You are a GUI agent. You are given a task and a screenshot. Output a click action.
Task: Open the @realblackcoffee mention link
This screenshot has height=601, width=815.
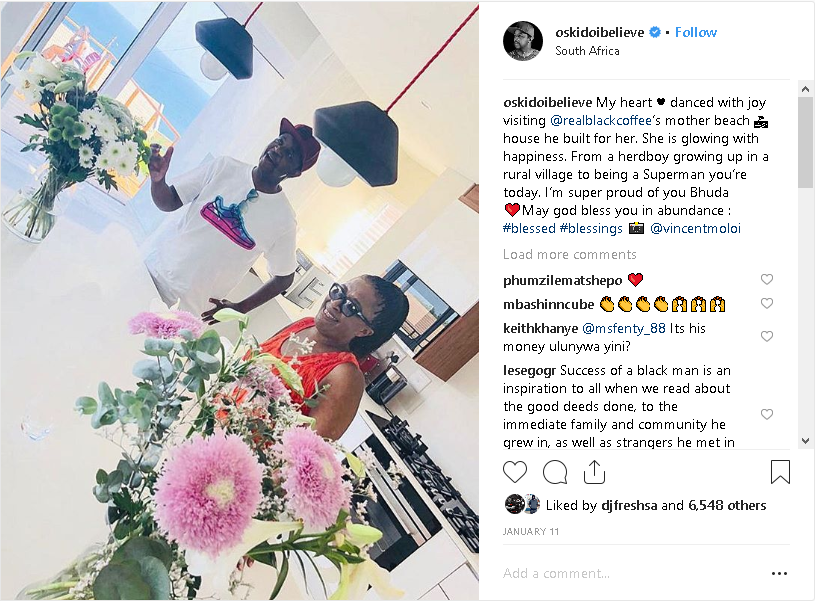pyautogui.click(x=600, y=121)
